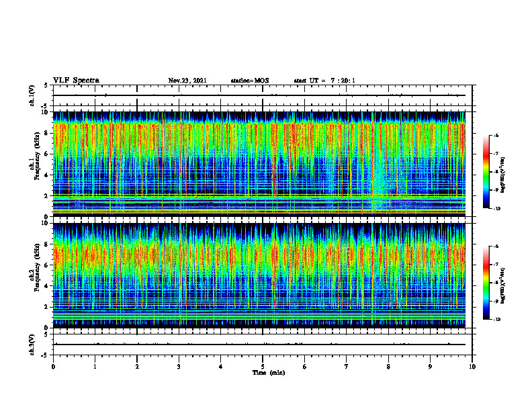Image resolution: width=532 pixels, height=411 pixels.
Task: Click the ch.1 spectrogram panel
Action: [259, 164]
